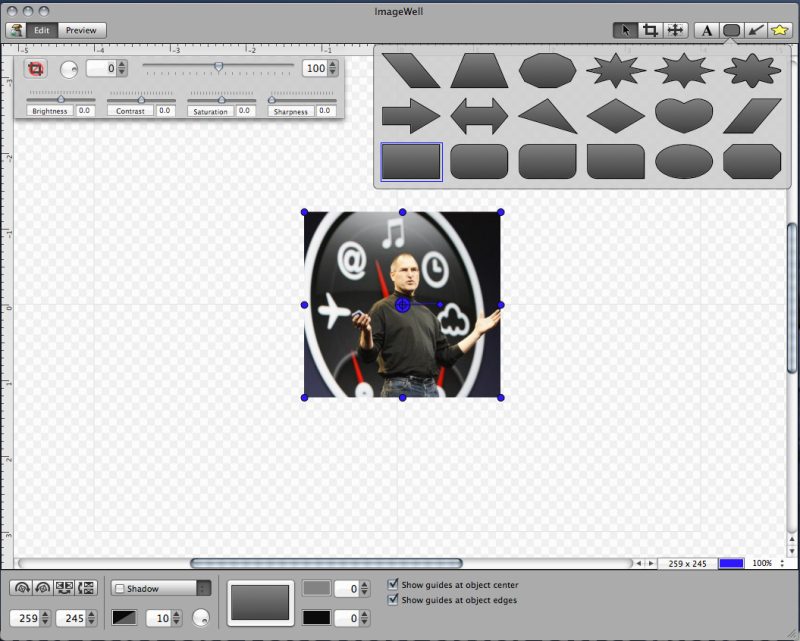Viewport: 800px width, 641px height.
Task: Pick the eight-point sharp star shape
Action: (616, 70)
